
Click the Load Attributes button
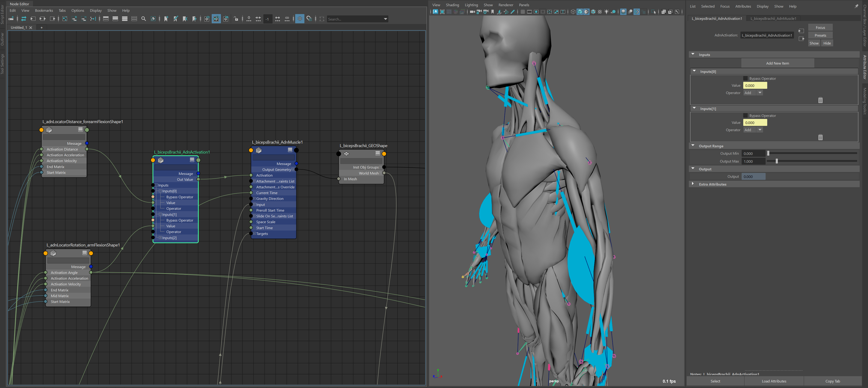tap(774, 381)
